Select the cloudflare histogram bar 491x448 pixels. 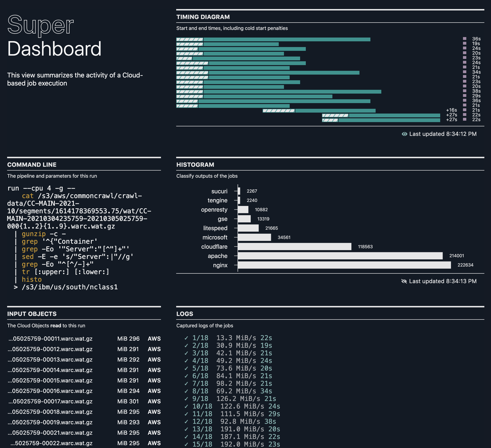[x=294, y=247]
